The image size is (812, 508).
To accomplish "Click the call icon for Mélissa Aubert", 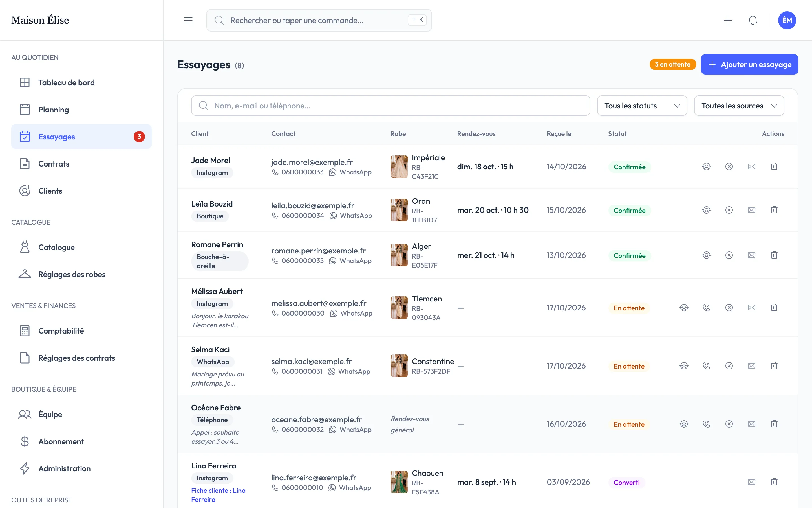I will coord(706,307).
